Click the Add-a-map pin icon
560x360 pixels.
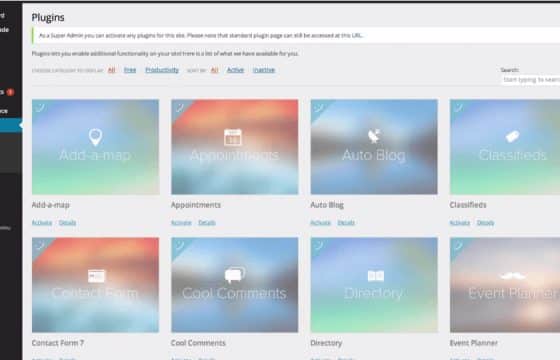tap(95, 137)
